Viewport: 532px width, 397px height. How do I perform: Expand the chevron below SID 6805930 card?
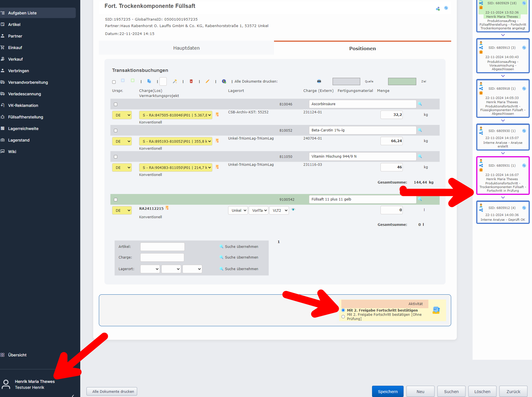503,153
